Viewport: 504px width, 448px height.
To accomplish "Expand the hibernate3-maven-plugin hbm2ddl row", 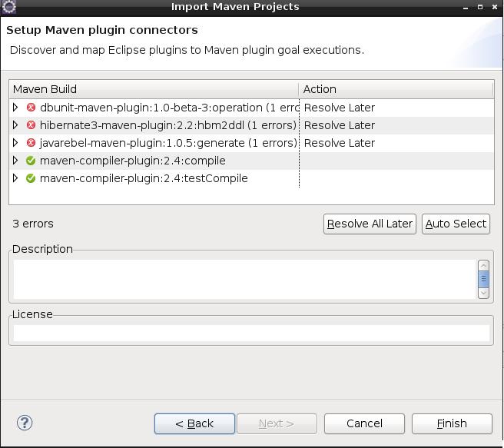I will pos(16,125).
